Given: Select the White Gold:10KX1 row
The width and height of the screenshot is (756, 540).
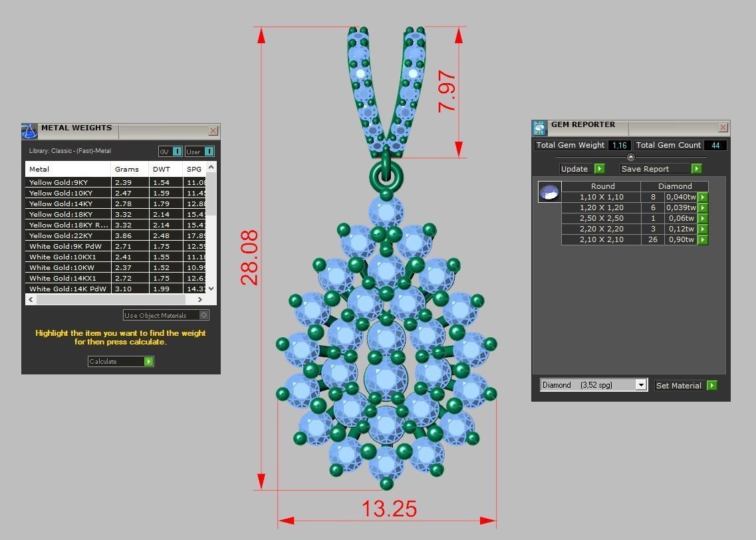Looking at the screenshot, I should 116,257.
